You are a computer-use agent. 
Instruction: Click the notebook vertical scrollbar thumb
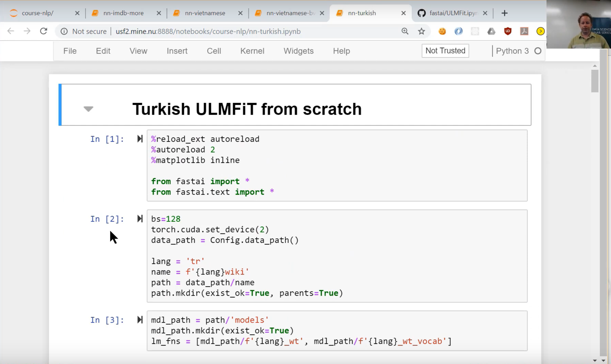coord(594,81)
